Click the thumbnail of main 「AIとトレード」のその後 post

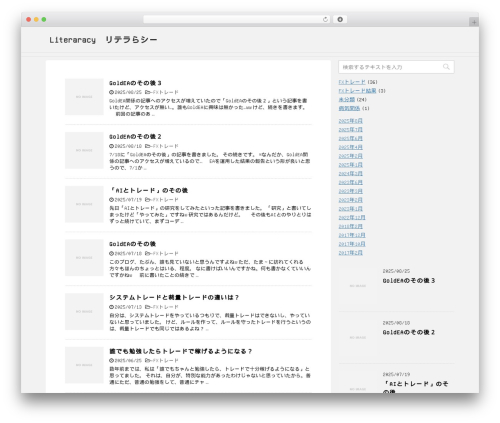coord(84,204)
